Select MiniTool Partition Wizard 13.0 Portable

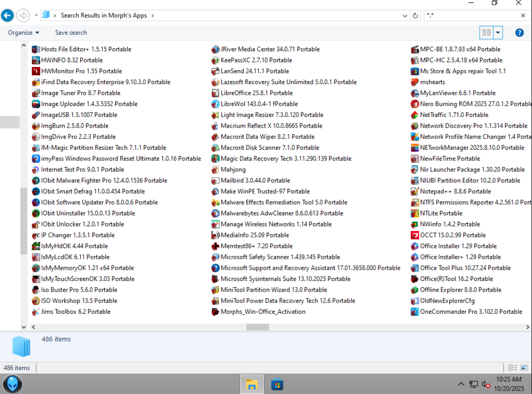click(x=269, y=290)
